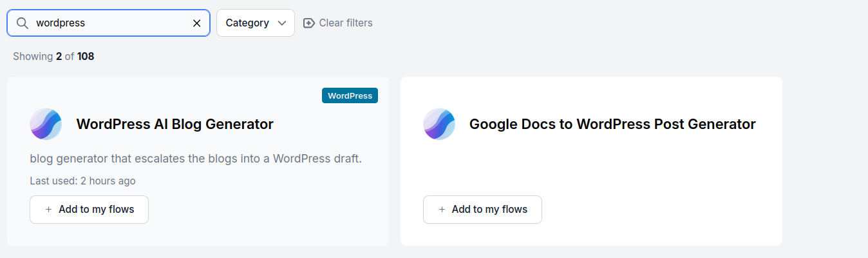
Task: Open the Google Docs to WordPress Post Generator title
Action: click(612, 124)
